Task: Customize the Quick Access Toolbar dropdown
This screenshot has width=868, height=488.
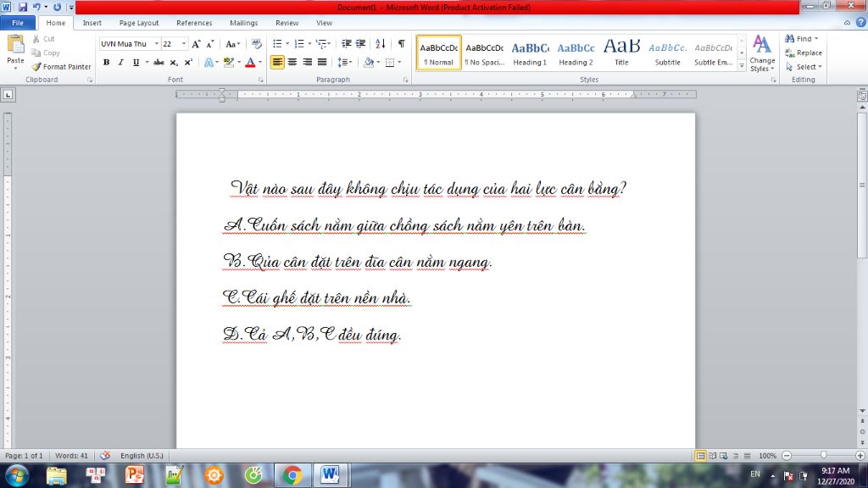Action: pos(71,8)
